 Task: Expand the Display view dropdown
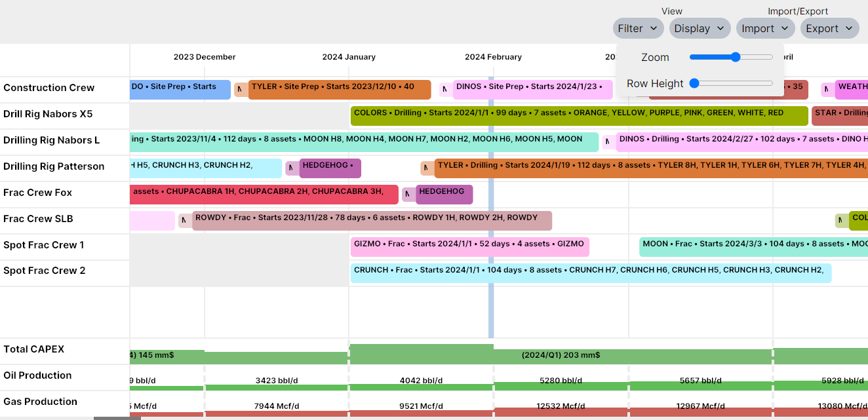[700, 28]
